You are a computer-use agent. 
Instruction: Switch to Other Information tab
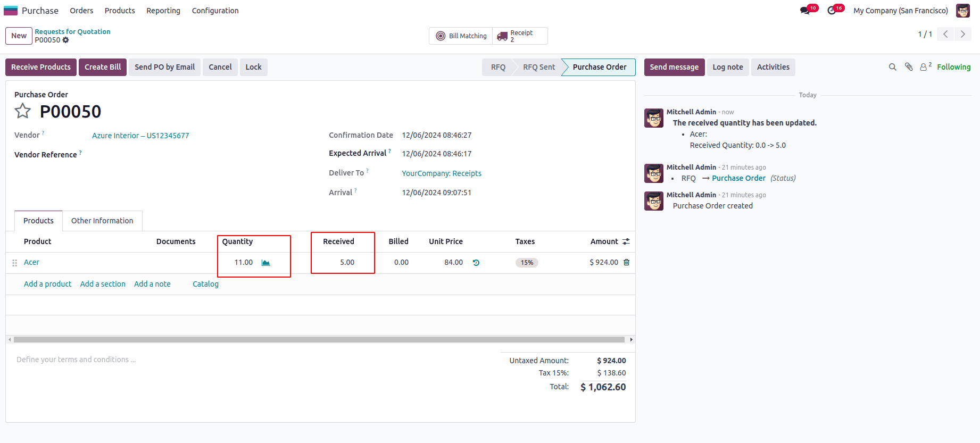coord(102,221)
